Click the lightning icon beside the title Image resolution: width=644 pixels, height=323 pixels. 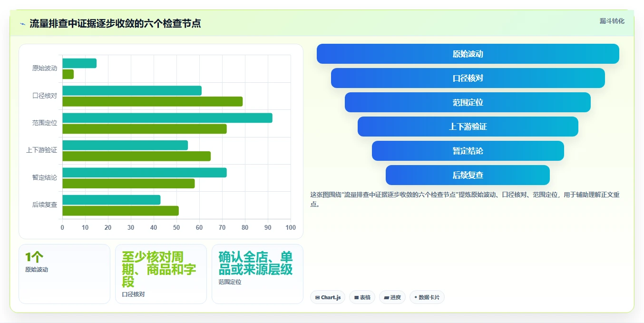point(22,24)
